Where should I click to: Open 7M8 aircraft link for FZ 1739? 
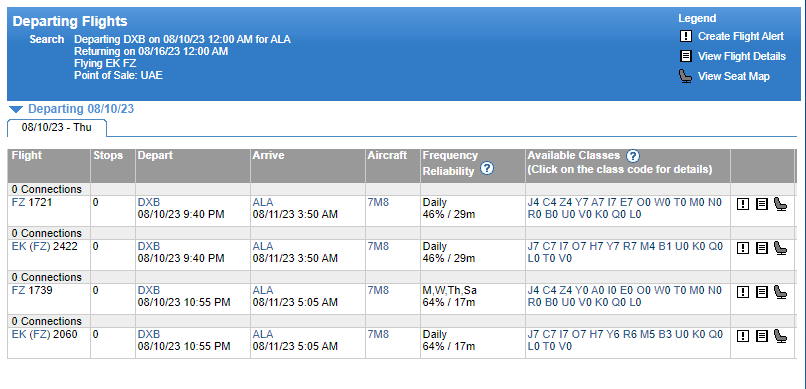[x=378, y=290]
